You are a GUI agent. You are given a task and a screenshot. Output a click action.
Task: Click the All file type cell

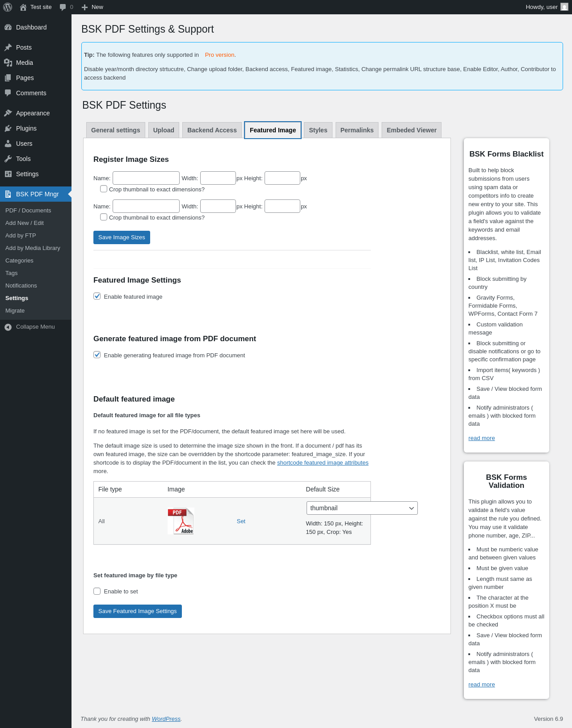point(101,521)
